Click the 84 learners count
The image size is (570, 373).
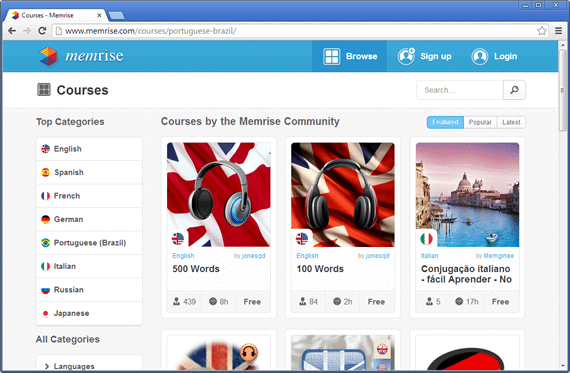[x=313, y=302]
